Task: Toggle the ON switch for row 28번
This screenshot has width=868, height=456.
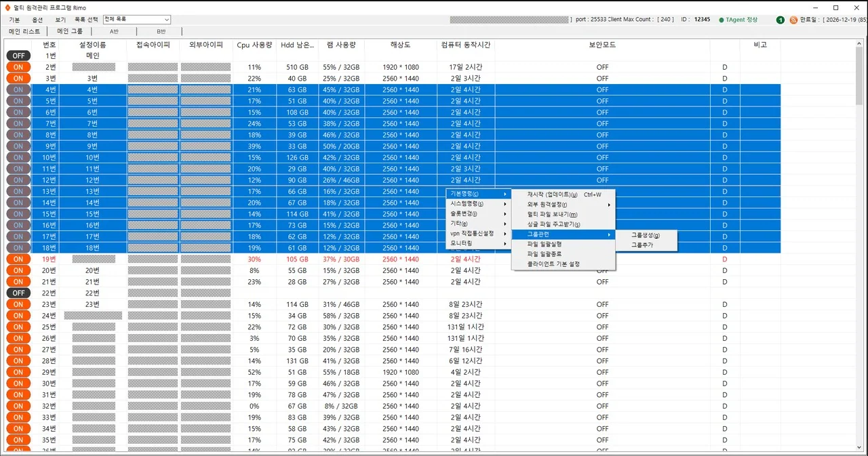Action: [18, 360]
